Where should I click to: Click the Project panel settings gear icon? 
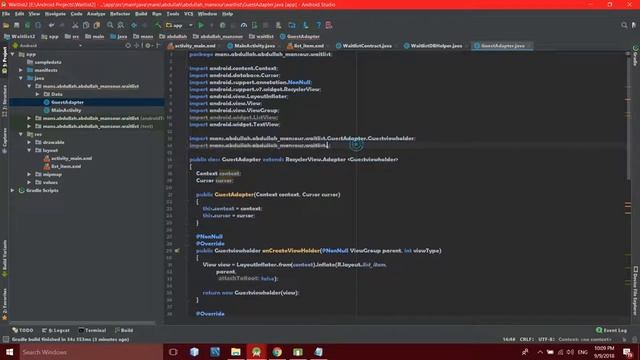[x=148, y=46]
